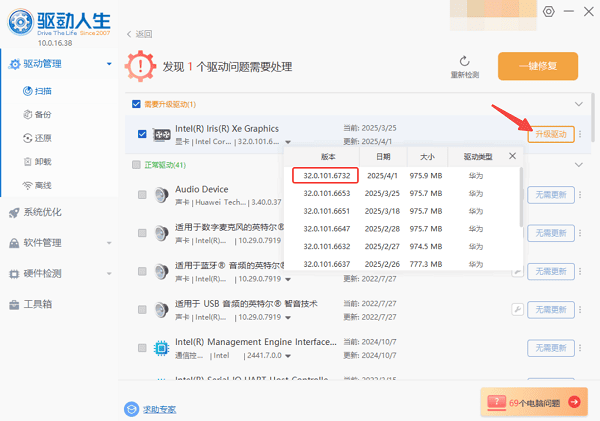Toggle the 需要升级驱动 group checkbox

click(x=136, y=104)
